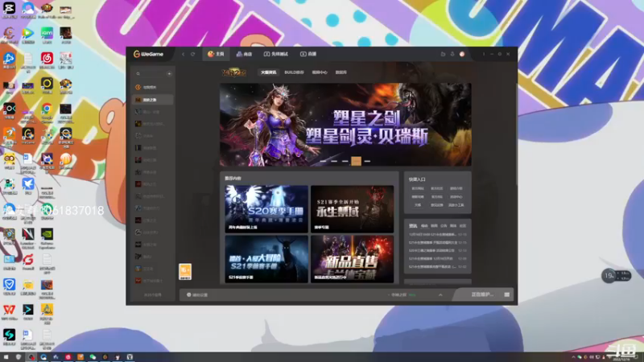The height and width of the screenshot is (362, 644).
Task: Open the banner with purple-dressed character
Action: (345, 125)
